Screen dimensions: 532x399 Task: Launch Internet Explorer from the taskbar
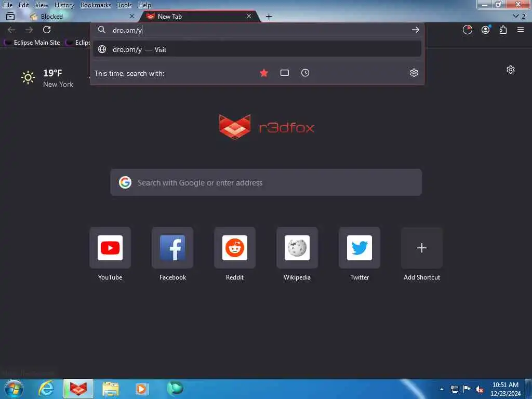pyautogui.click(x=46, y=389)
